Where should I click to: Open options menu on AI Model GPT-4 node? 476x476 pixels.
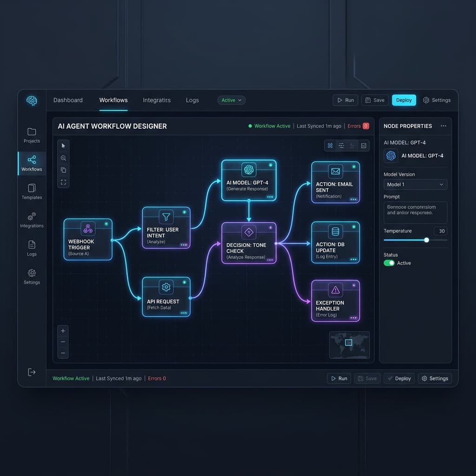click(x=270, y=197)
